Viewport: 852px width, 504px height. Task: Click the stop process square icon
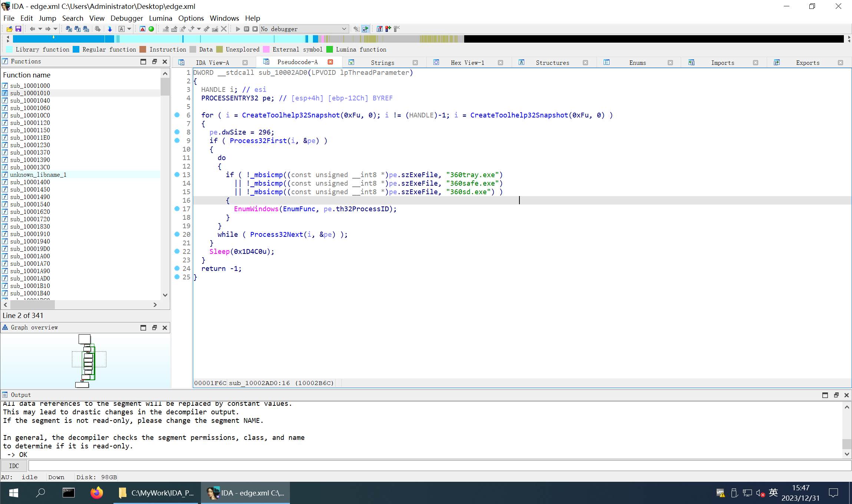(255, 29)
